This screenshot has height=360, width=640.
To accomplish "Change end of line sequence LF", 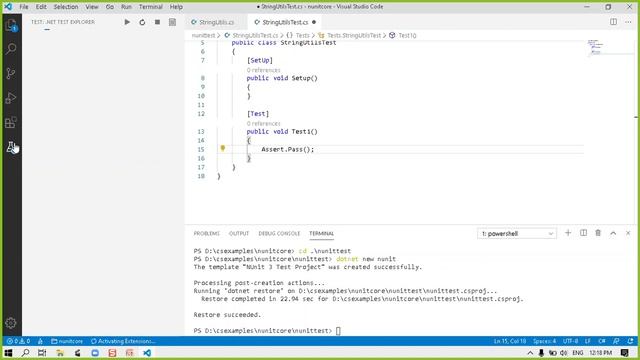I will coord(588,341).
